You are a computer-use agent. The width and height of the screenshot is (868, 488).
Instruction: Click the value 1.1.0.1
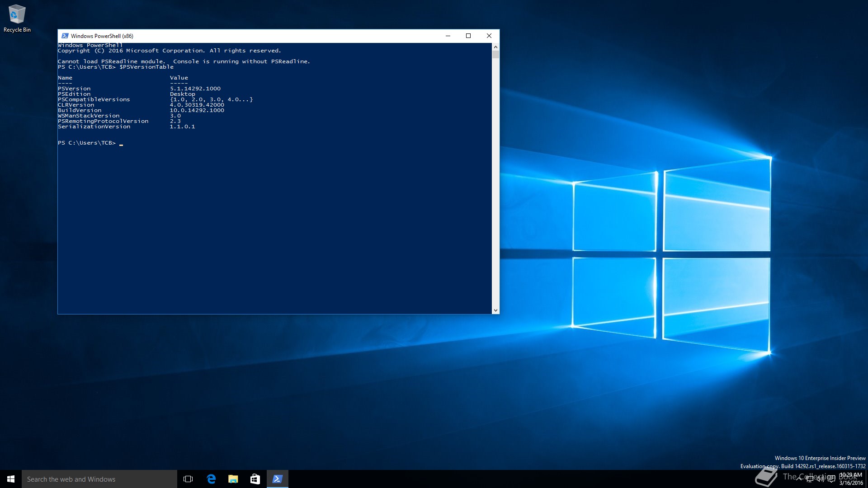pos(183,127)
